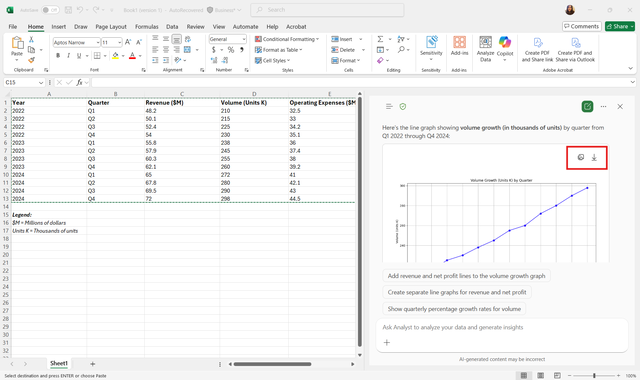Open the Name Box dropdown arrow
This screenshot has width=640, height=380.
41,82
